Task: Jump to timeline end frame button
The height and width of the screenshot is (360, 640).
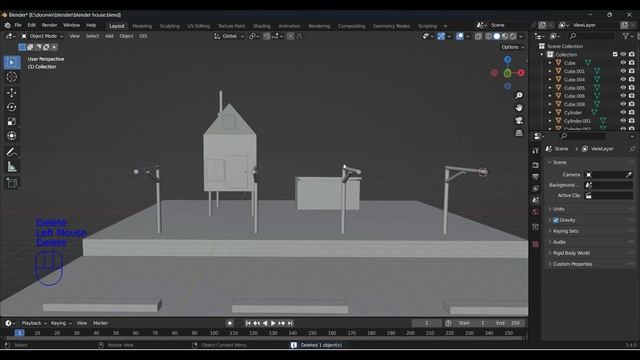Action: [290, 323]
